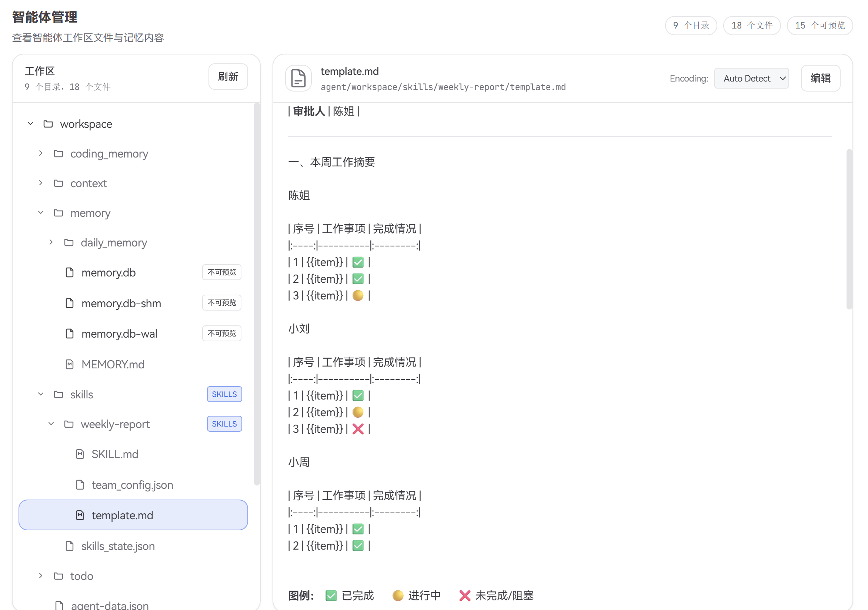Click the 不可预览 badge next to memory.db-shm

point(222,303)
